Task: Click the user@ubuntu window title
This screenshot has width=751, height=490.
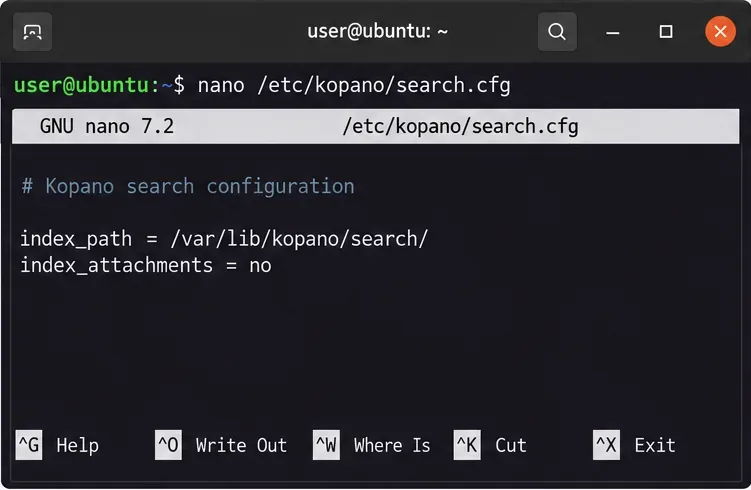Action: [x=377, y=31]
